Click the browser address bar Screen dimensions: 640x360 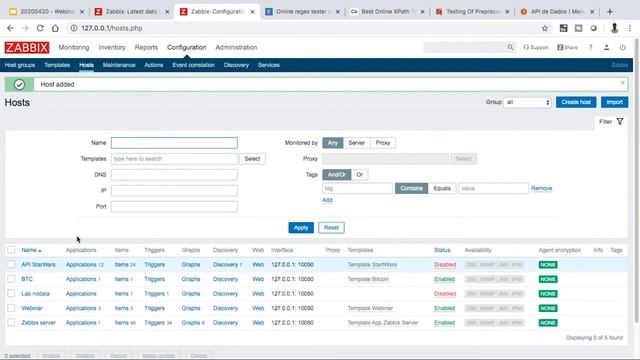[x=302, y=28]
